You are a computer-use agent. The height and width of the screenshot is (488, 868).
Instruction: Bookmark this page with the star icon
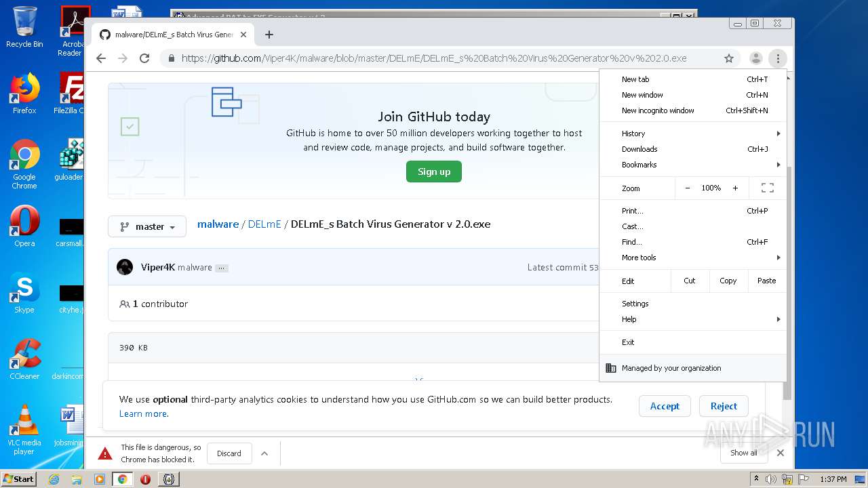[x=729, y=58]
